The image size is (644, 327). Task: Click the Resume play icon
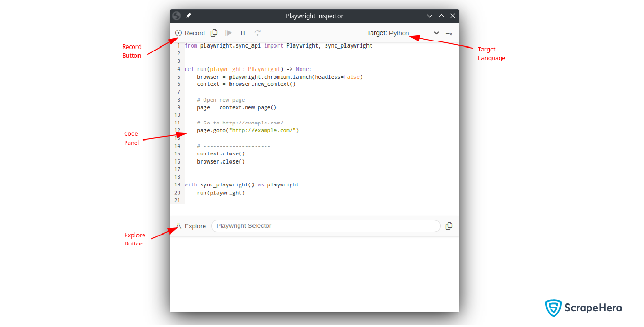228,33
